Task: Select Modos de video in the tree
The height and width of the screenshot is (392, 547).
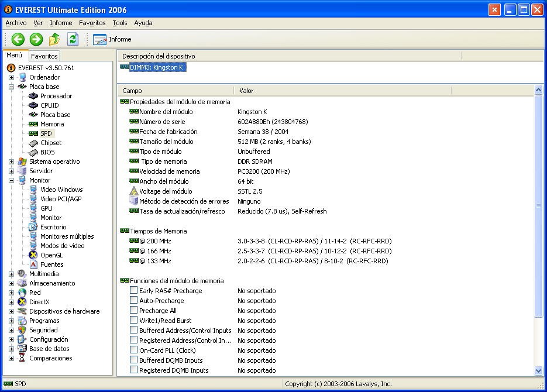Action: tap(63, 246)
